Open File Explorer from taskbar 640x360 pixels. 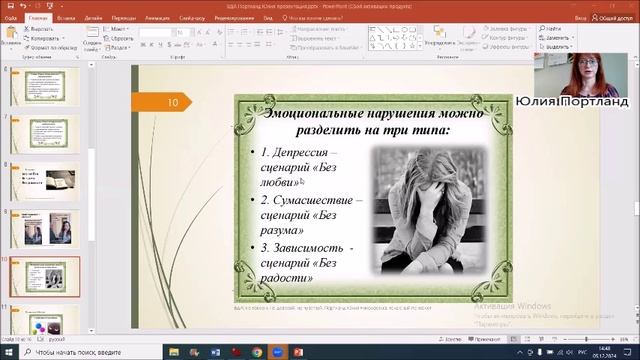pyautogui.click(x=174, y=352)
